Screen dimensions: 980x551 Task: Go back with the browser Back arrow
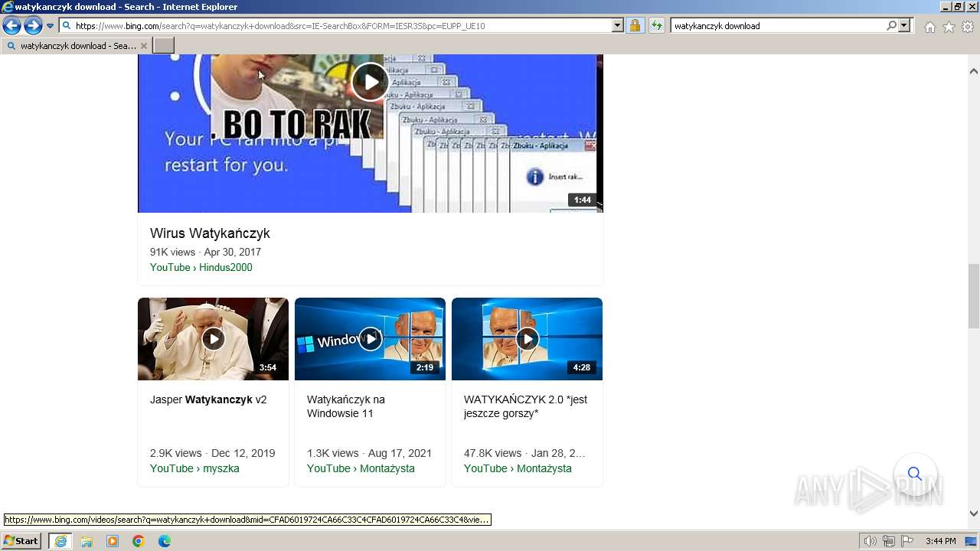coord(11,26)
